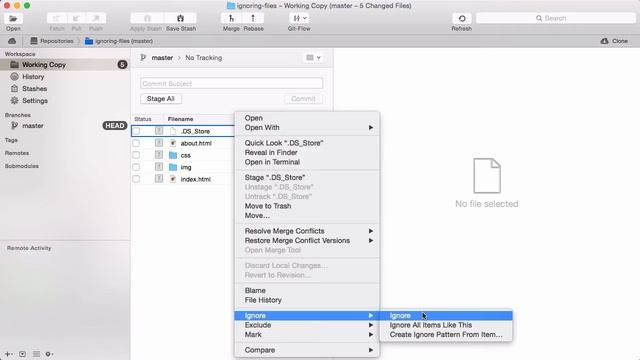Choose the Move... menu item
The width and height of the screenshot is (640, 360).
[307, 216]
